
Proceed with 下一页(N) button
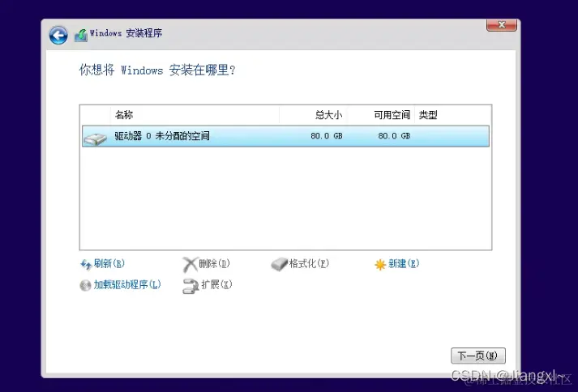pos(478,356)
